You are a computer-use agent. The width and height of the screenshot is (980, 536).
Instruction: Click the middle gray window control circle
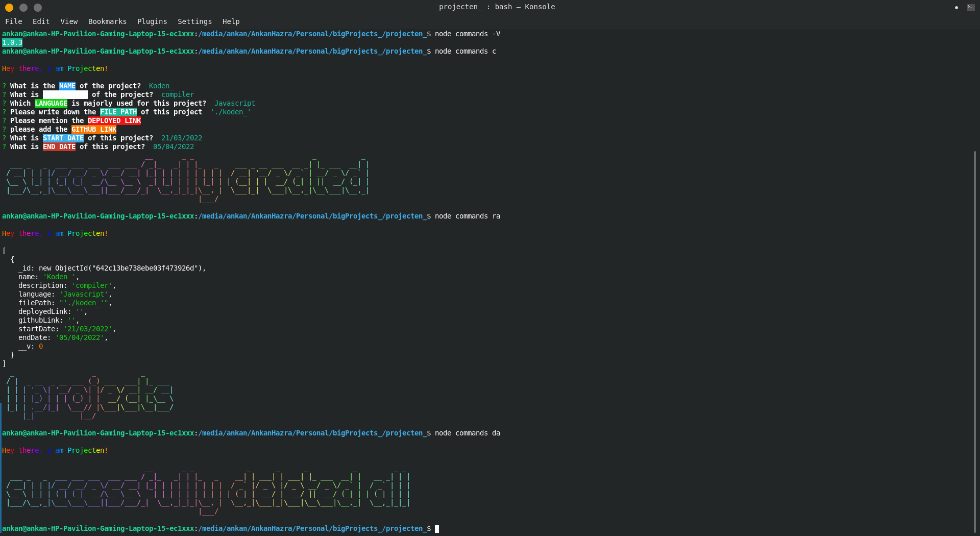coord(23,8)
